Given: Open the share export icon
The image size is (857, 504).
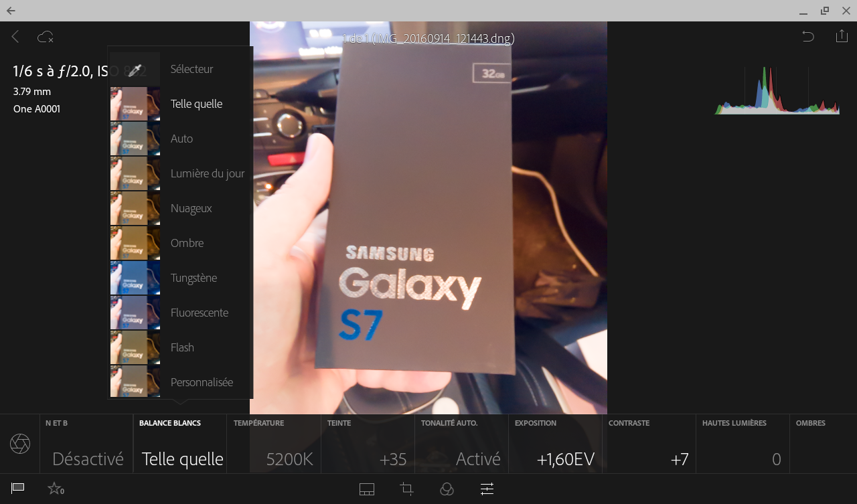Looking at the screenshot, I should (842, 36).
